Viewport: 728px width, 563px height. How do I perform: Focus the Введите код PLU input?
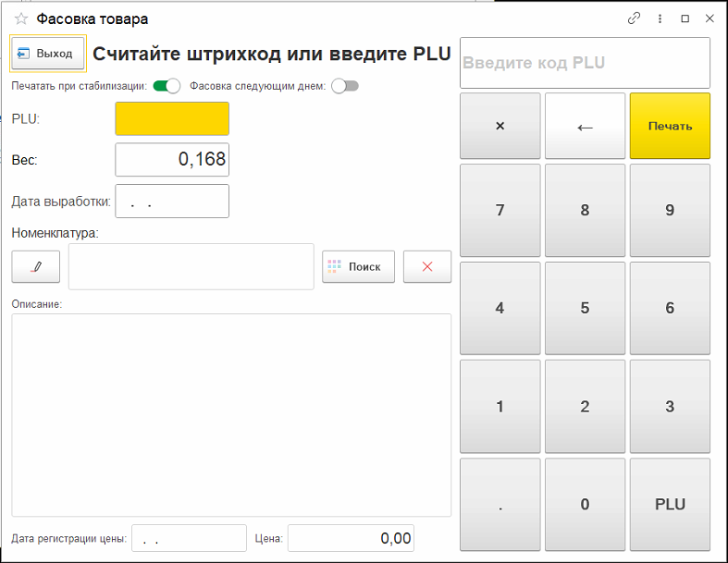(x=585, y=63)
